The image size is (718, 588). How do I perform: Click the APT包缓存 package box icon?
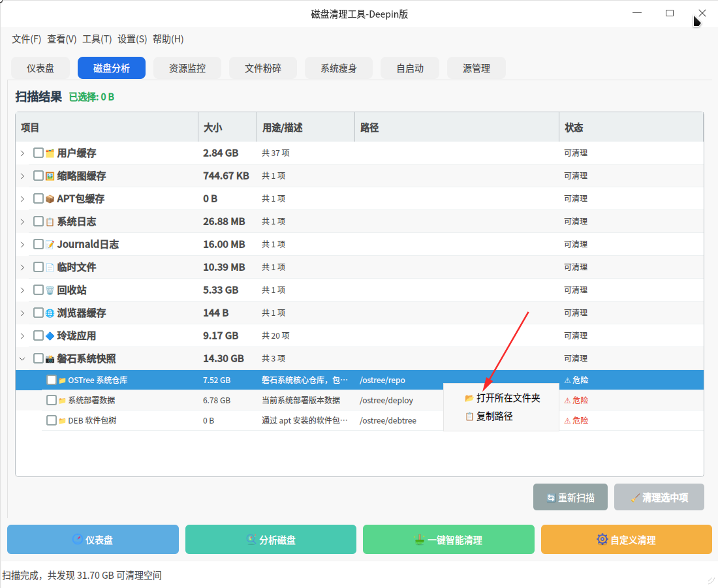click(x=50, y=199)
